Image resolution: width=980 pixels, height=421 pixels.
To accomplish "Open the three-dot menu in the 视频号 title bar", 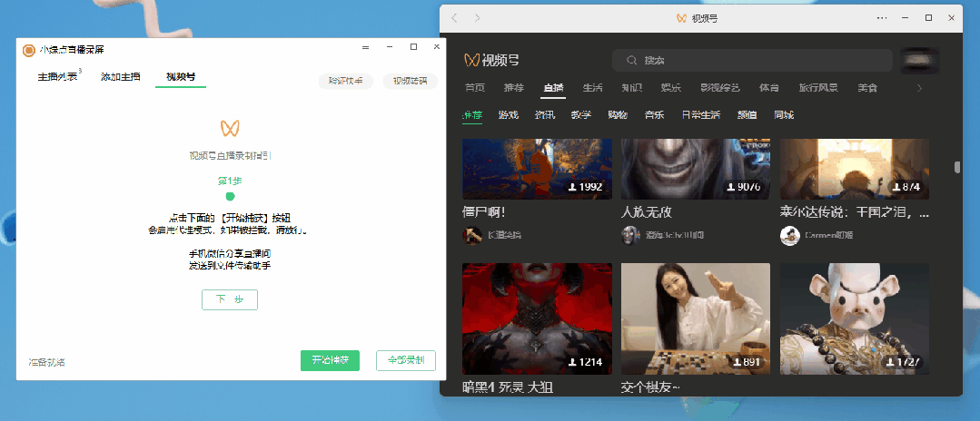I will pyautogui.click(x=882, y=18).
